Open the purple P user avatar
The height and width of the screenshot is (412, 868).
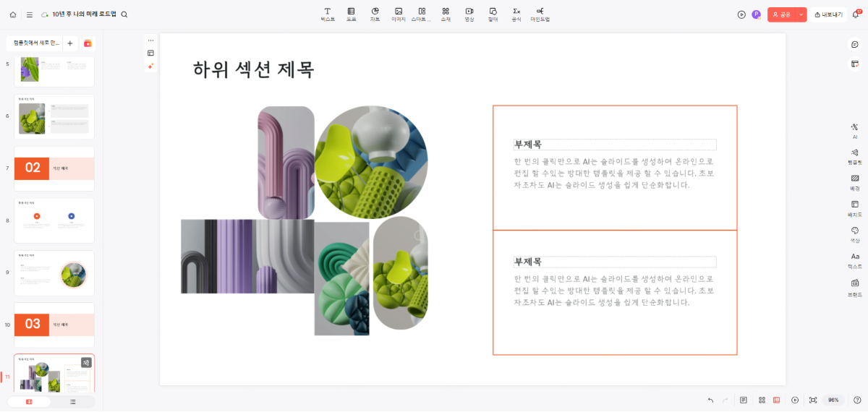click(757, 14)
